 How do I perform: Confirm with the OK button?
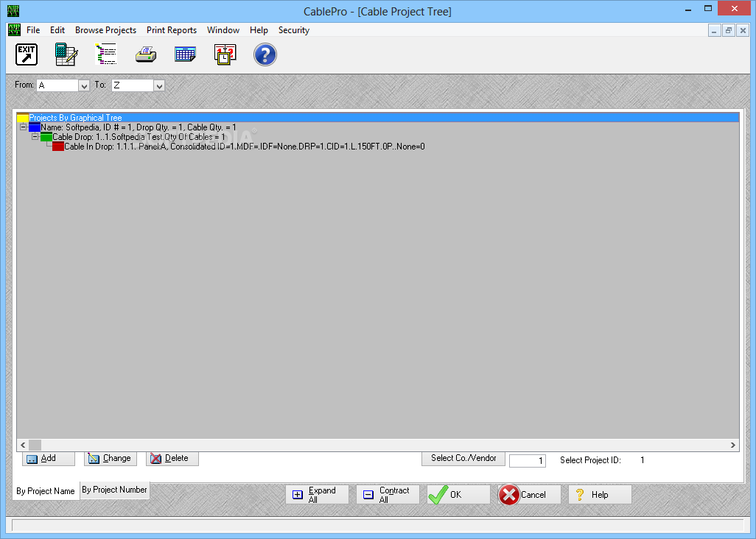pyautogui.click(x=458, y=495)
